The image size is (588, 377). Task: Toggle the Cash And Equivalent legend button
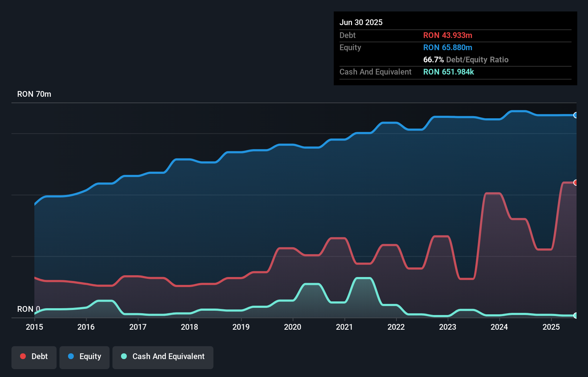click(x=163, y=357)
